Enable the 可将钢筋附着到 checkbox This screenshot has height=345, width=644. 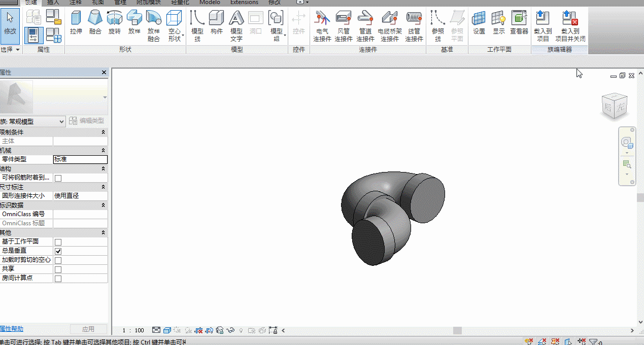[x=58, y=178]
